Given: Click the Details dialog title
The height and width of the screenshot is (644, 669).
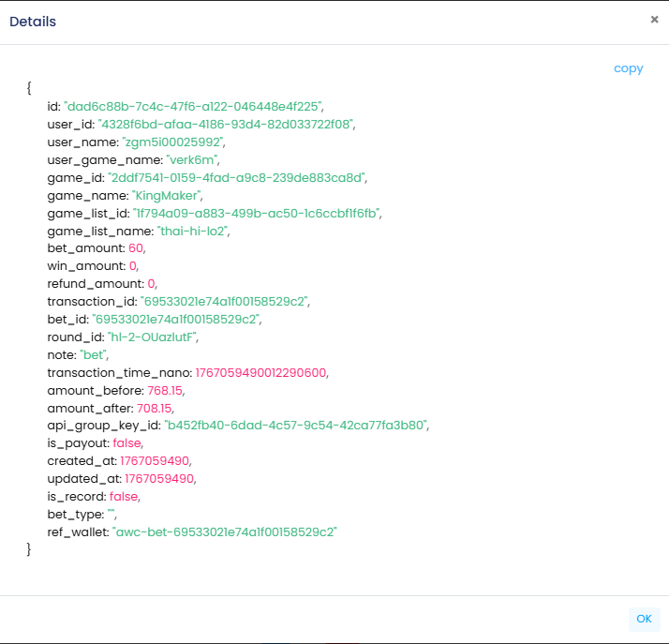Looking at the screenshot, I should pos(33,22).
